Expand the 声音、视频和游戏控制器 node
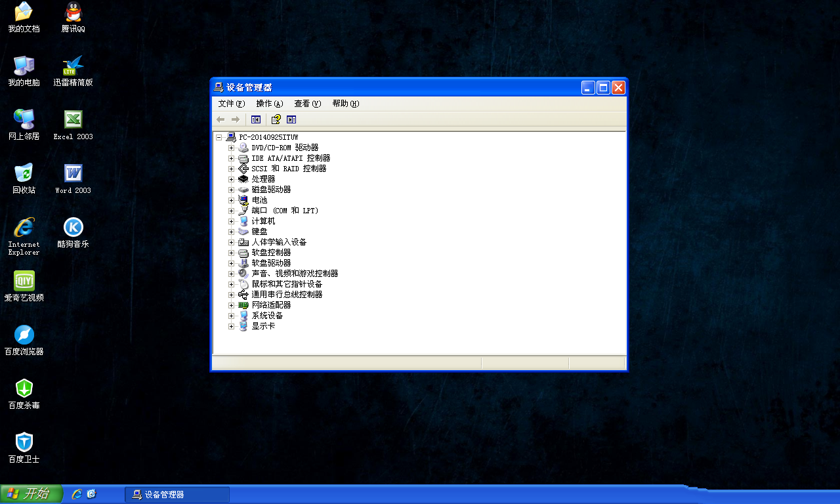Image resolution: width=840 pixels, height=504 pixels. click(x=231, y=274)
